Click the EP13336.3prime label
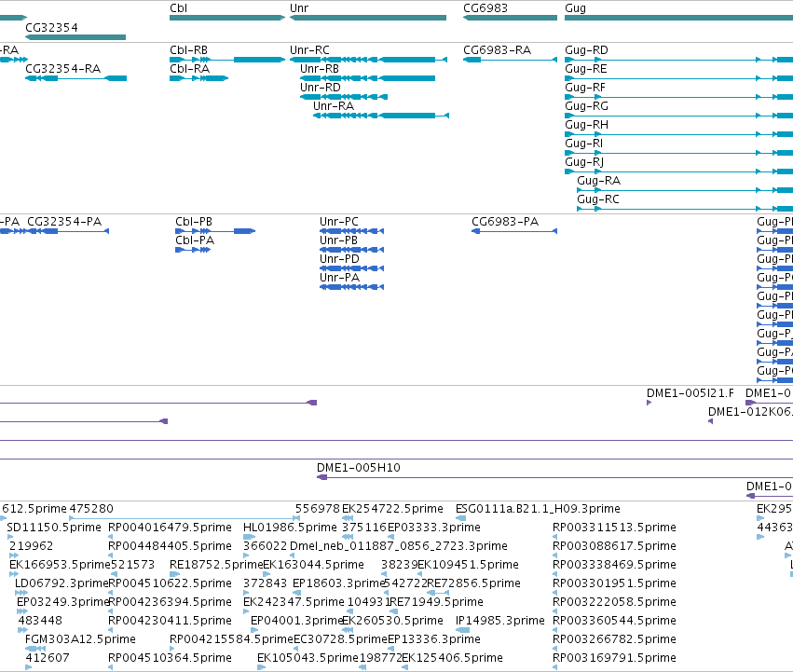This screenshot has width=793, height=672. (434, 639)
